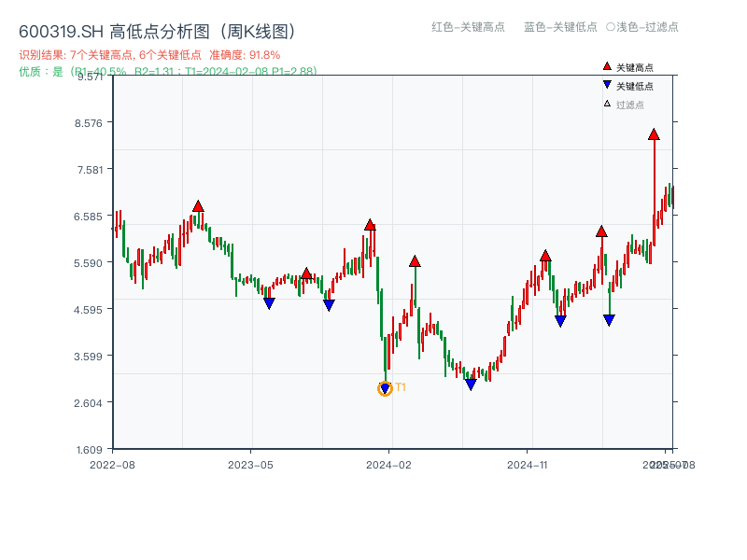Click the 蓝色-关键低点 header label

coord(560,27)
